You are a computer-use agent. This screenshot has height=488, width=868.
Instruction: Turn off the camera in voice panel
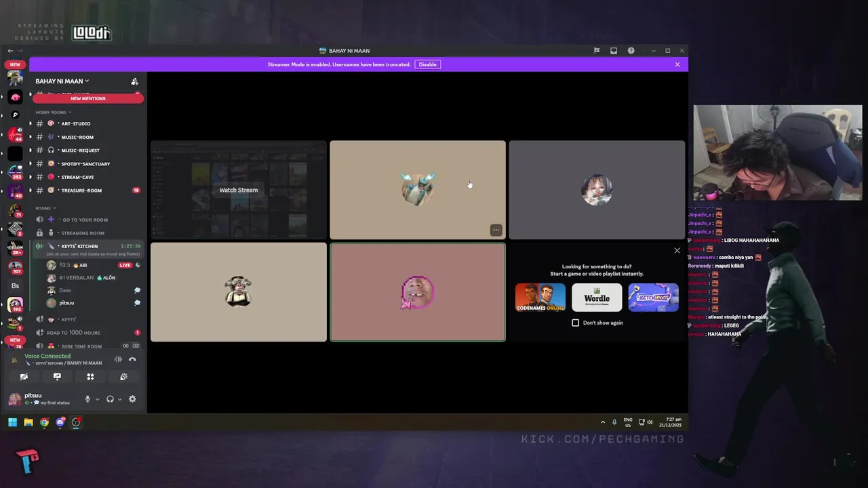(x=24, y=376)
